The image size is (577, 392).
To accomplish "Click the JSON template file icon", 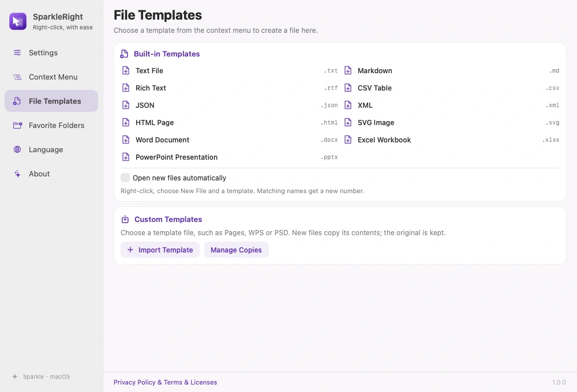I will (126, 105).
